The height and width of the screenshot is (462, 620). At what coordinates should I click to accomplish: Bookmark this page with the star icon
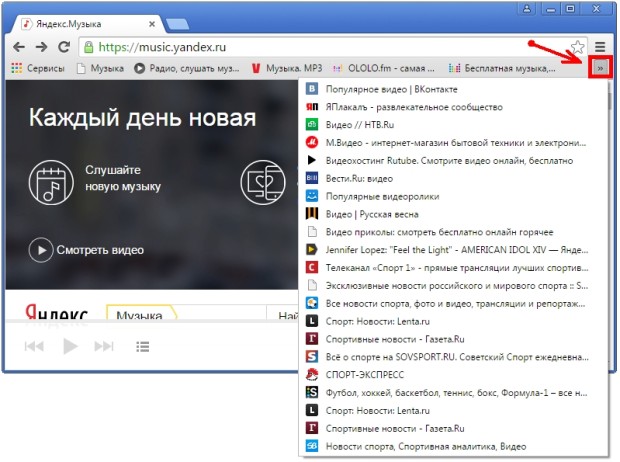[577, 47]
